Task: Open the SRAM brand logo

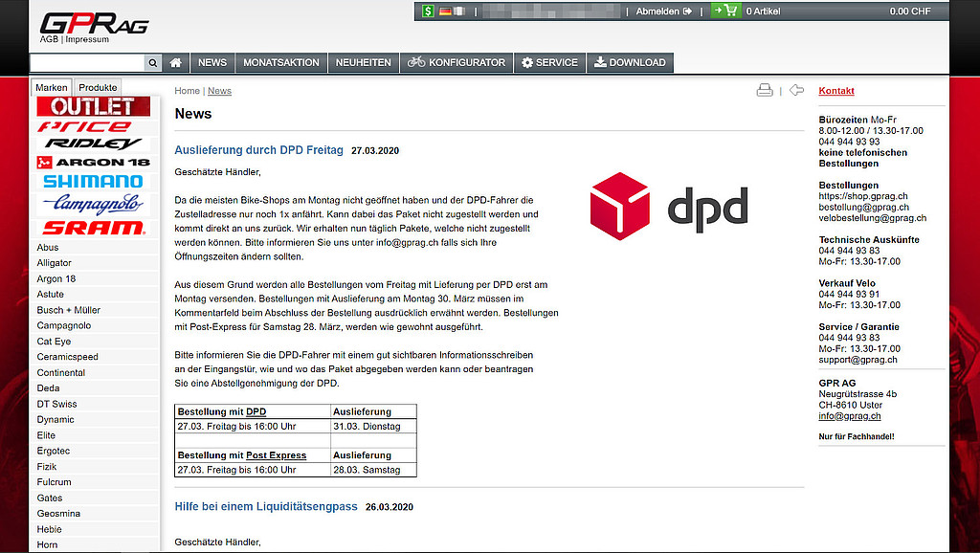Action: point(93,229)
